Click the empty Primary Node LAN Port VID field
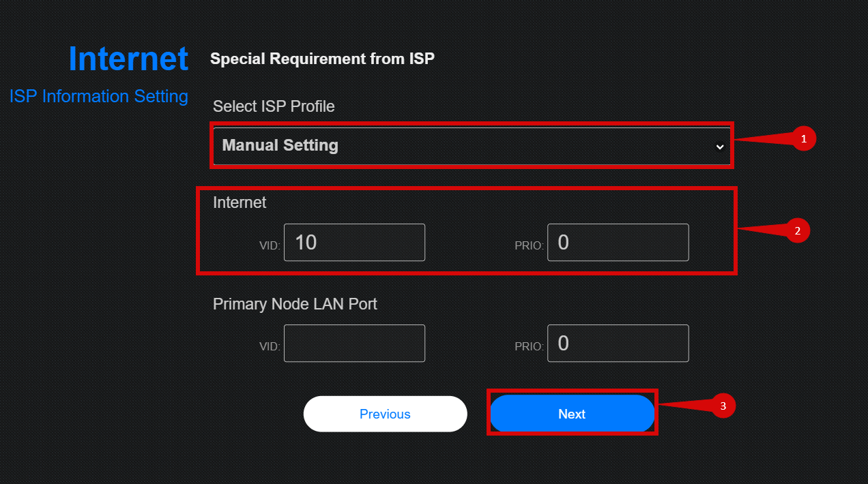 [354, 344]
